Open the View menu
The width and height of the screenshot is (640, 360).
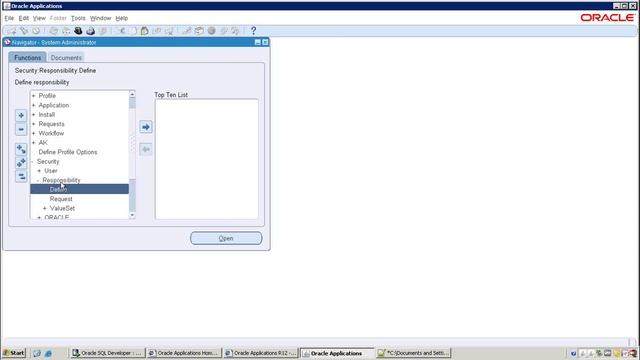click(x=39, y=18)
